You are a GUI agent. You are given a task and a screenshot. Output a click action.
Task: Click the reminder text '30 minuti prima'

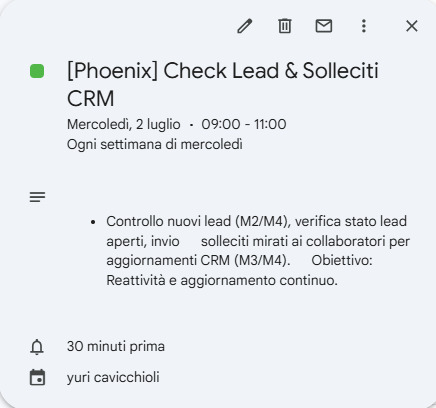point(116,346)
